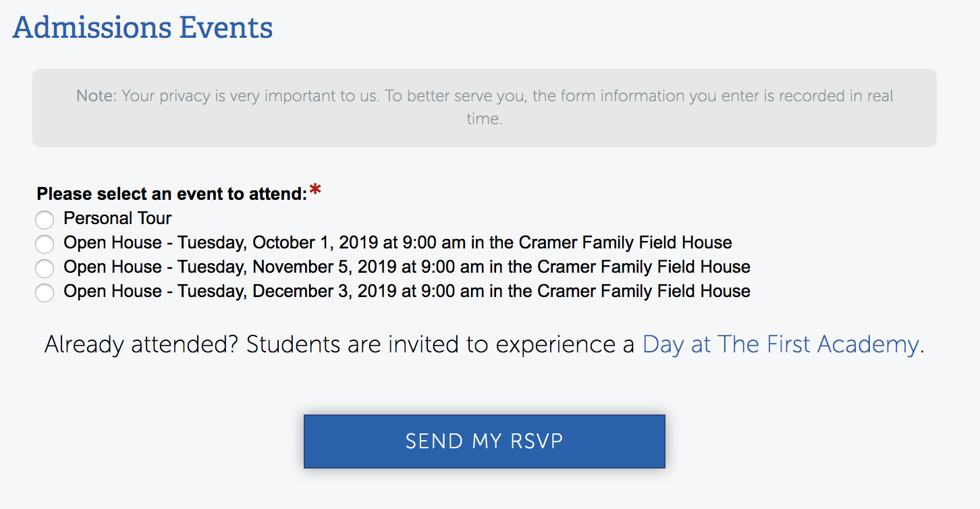The height and width of the screenshot is (509, 980).
Task: Click the 'Personal Tour' option label
Action: 117,218
